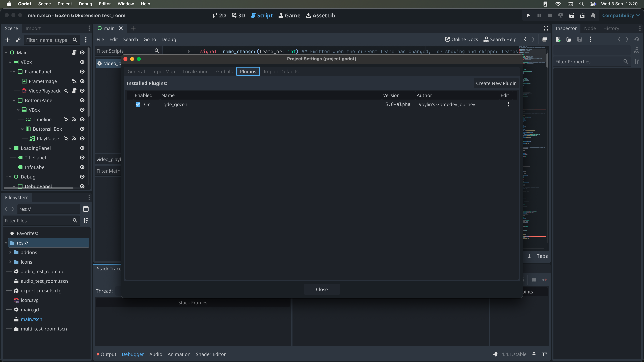The height and width of the screenshot is (362, 644).
Task: Toggle visibility of LoadingPanel node
Action: pos(82,148)
